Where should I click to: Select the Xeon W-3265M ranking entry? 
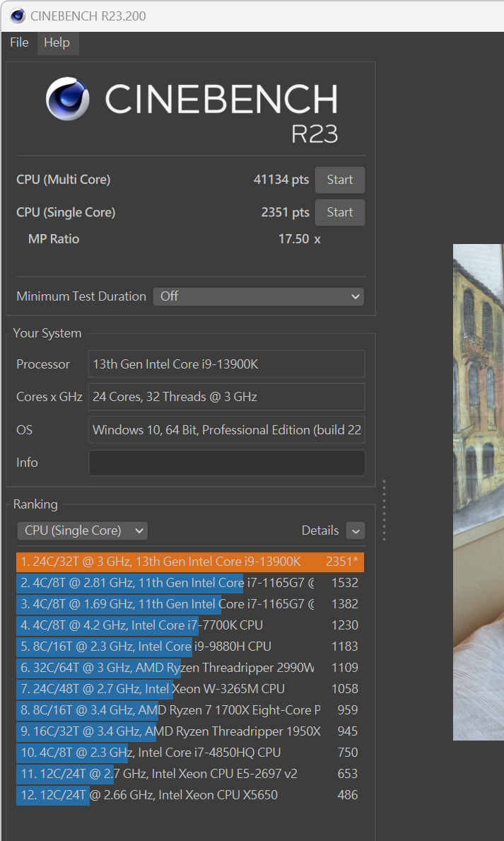190,689
